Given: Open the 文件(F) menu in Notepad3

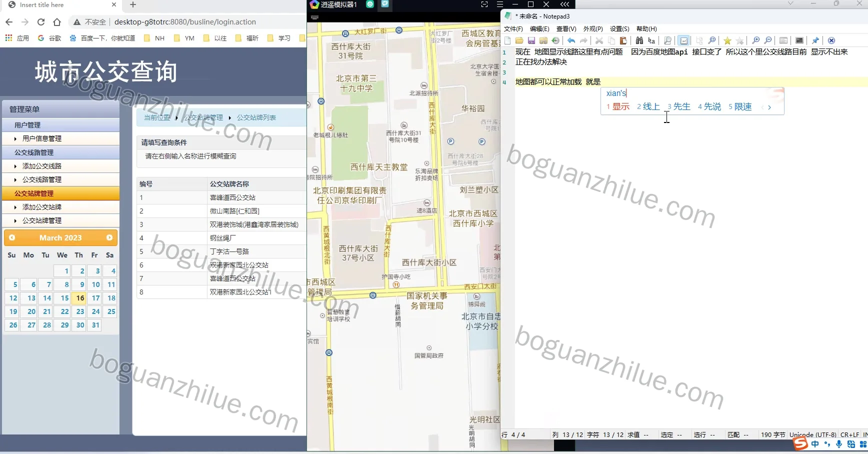Looking at the screenshot, I should point(513,29).
